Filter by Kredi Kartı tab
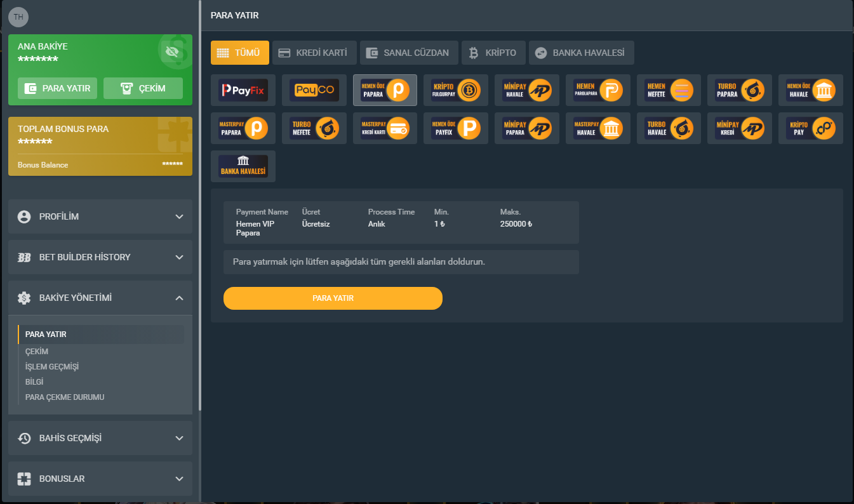Image resolution: width=854 pixels, height=504 pixels. coord(314,53)
